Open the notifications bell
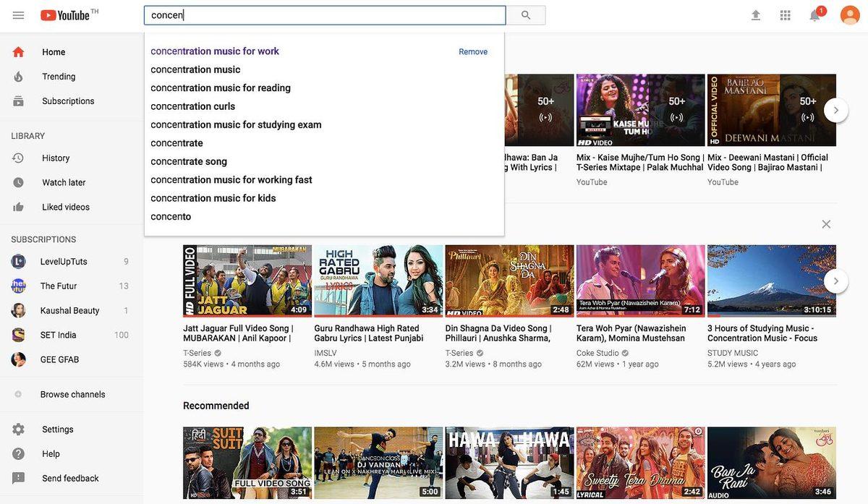The image size is (868, 504). coord(815,15)
